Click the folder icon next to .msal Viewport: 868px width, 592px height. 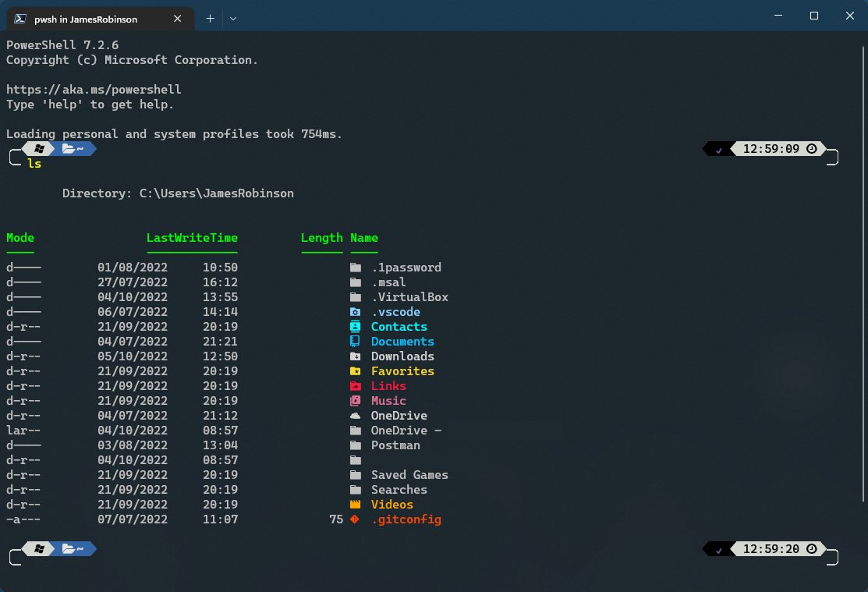[x=356, y=282]
